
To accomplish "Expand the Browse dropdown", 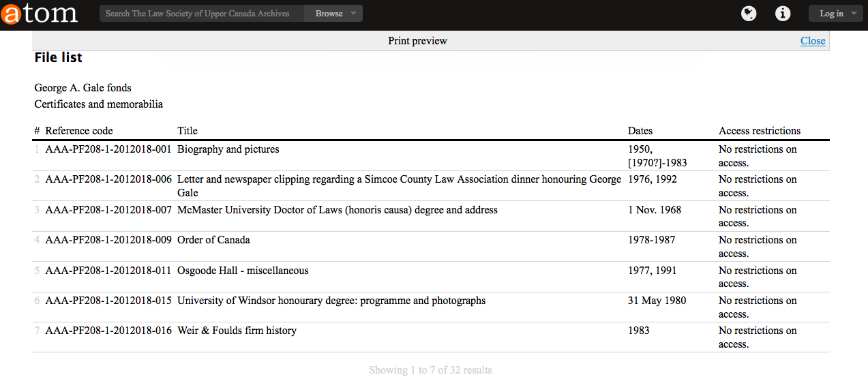I will 334,14.
